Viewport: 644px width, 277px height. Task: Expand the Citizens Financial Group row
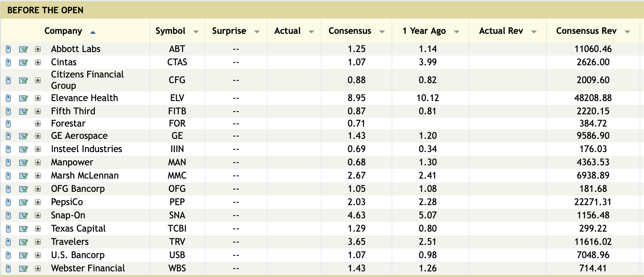click(38, 80)
